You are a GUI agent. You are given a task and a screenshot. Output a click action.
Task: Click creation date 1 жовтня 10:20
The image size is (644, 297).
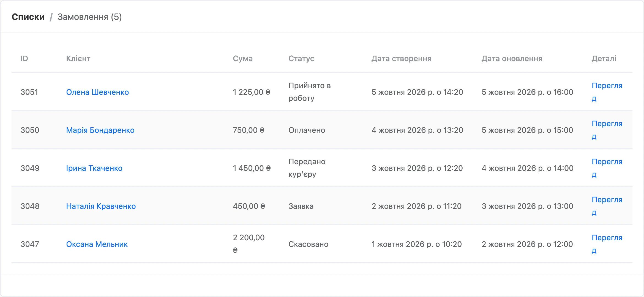pos(417,244)
